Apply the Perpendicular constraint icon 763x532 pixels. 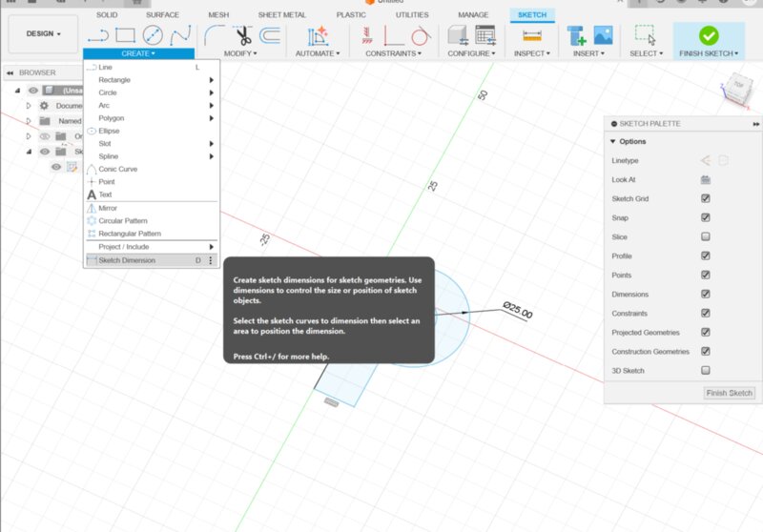pos(393,36)
